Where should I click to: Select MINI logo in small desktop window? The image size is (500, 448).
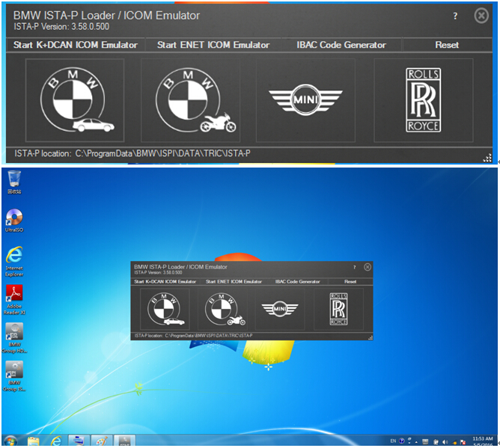(x=280, y=309)
